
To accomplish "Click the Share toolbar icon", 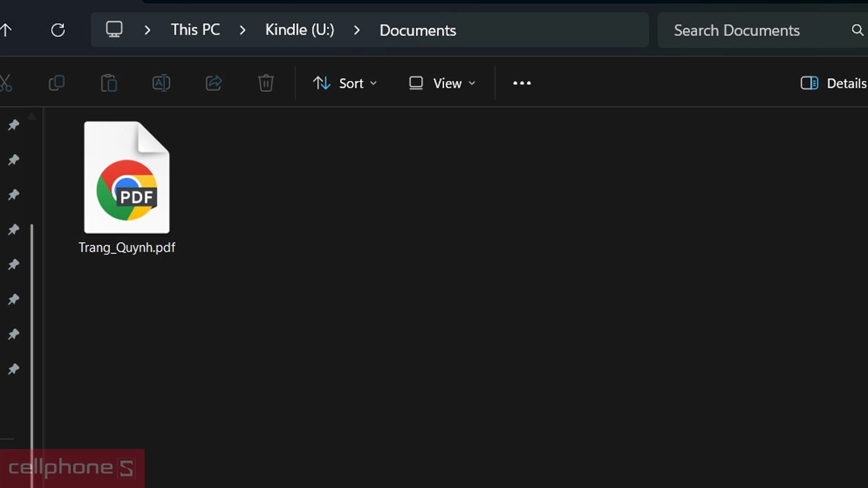I will pos(213,83).
